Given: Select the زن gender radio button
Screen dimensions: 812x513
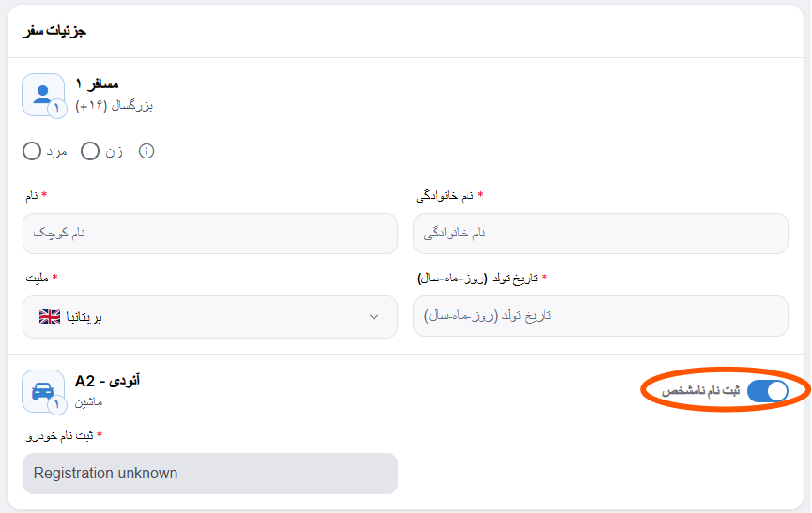Looking at the screenshot, I should 90,151.
